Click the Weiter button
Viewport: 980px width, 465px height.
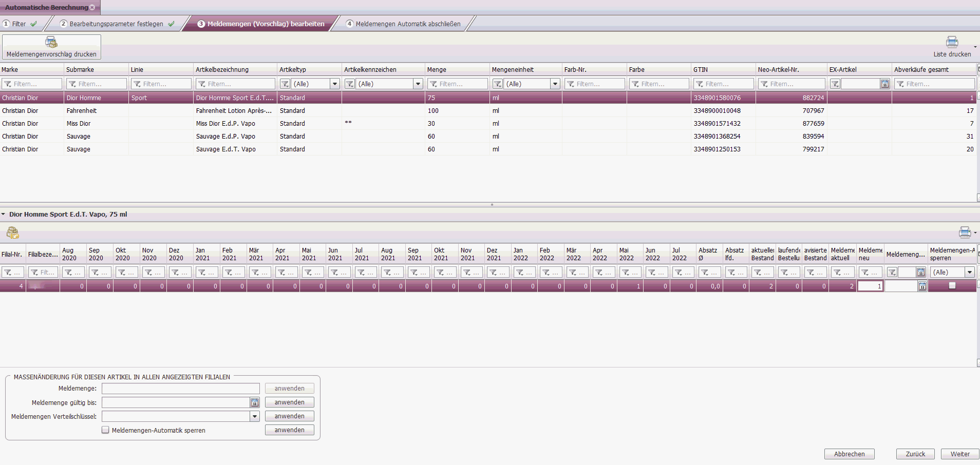click(960, 454)
